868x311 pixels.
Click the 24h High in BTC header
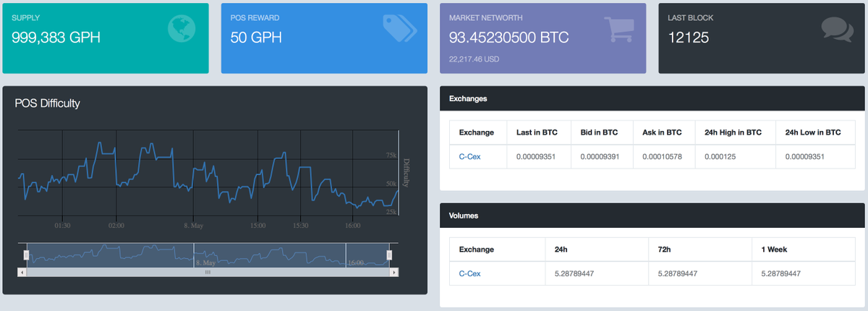[733, 132]
